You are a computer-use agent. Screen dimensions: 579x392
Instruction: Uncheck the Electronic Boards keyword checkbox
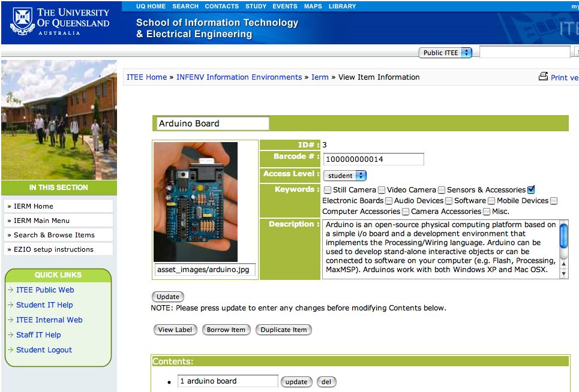531,189
